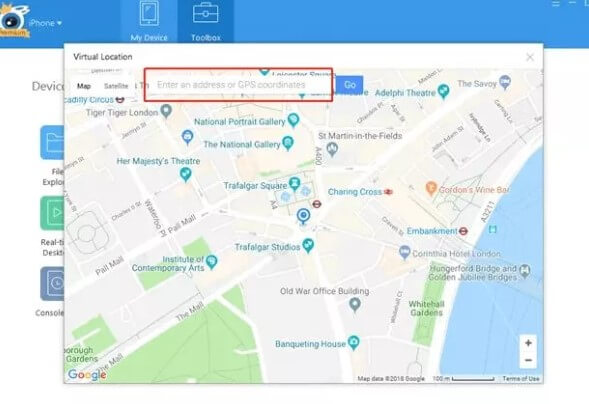Viewport: 589px width, 404px height.
Task: Open the Toolbox tab
Action: click(x=205, y=21)
